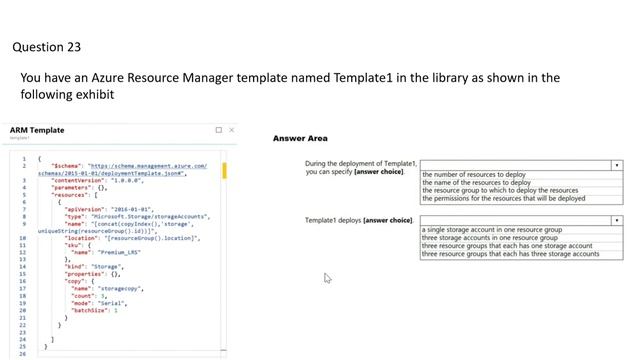
Task: Click the "location" resourceGroup().location line
Action: pyautogui.click(x=132, y=238)
